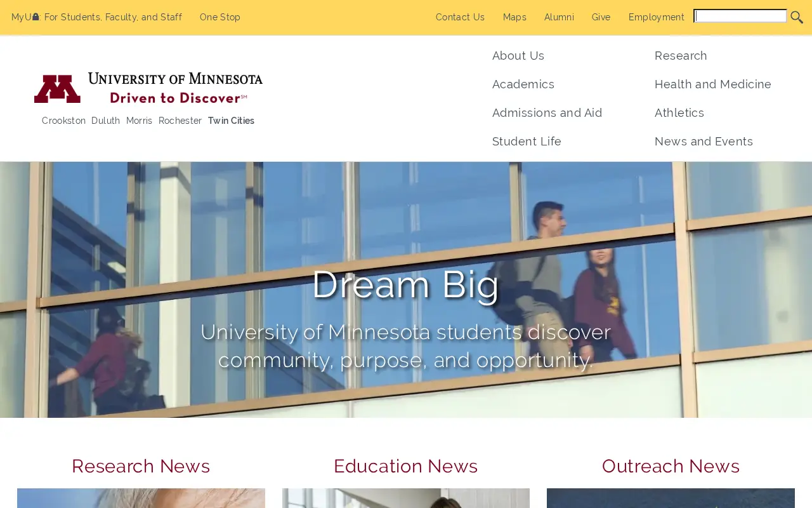
Task: Click the 'Driven to Discover' tagline
Action: pyautogui.click(x=178, y=98)
